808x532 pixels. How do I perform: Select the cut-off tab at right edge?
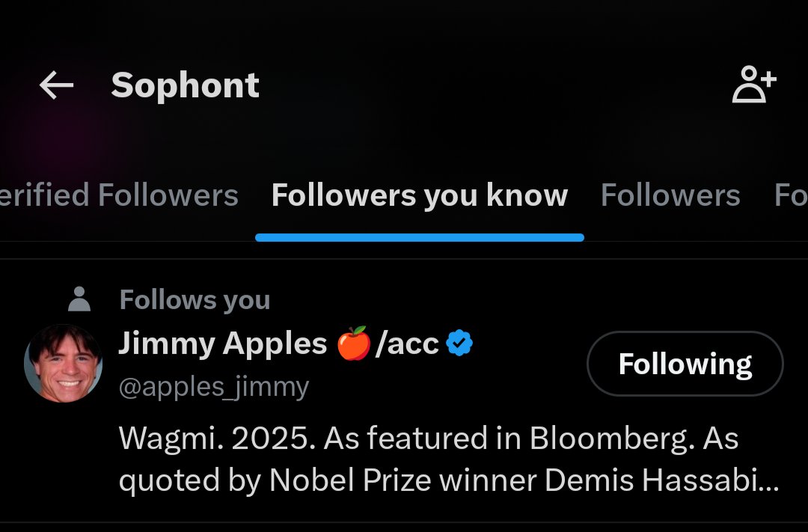791,195
